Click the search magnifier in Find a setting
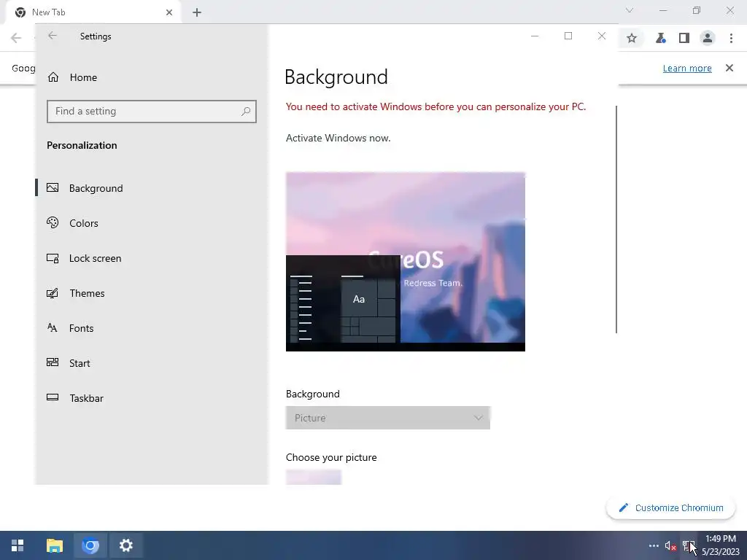Viewport: 747px width, 560px height. coord(246,112)
